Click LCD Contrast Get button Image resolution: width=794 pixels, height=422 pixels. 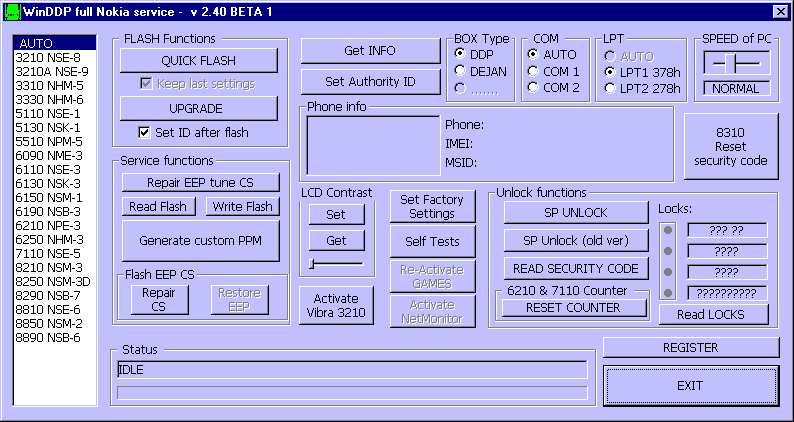336,241
